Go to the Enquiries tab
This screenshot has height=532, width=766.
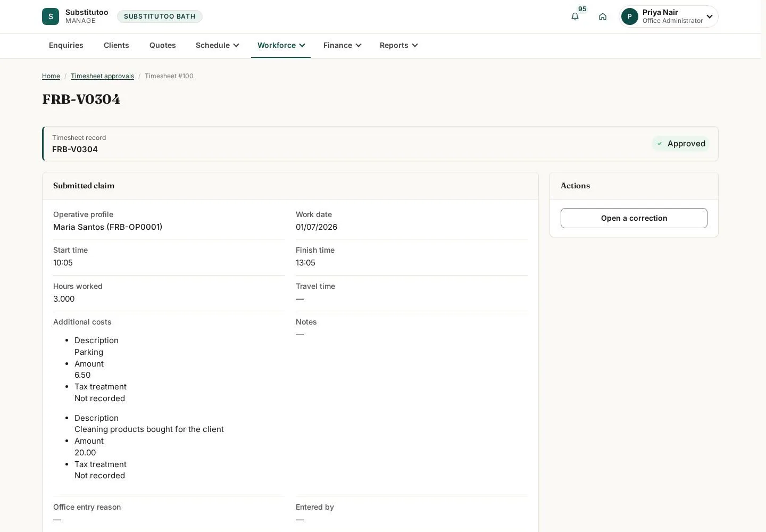pyautogui.click(x=66, y=45)
